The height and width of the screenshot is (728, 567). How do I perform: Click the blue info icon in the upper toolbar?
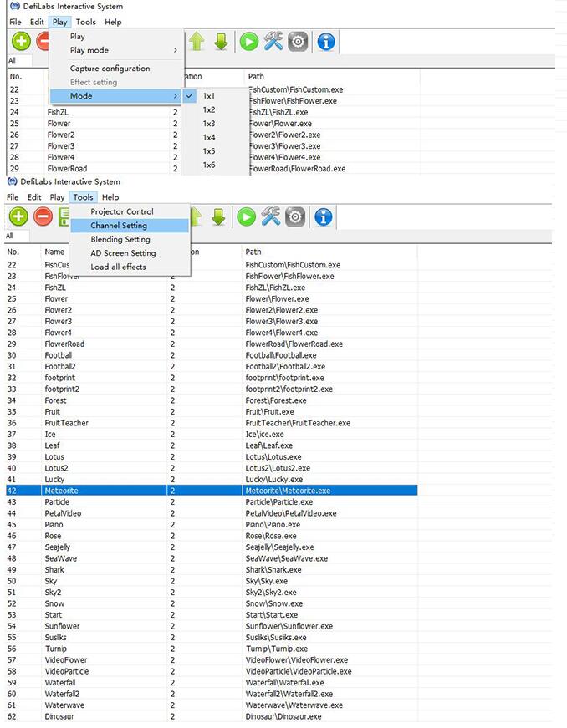pyautogui.click(x=326, y=42)
